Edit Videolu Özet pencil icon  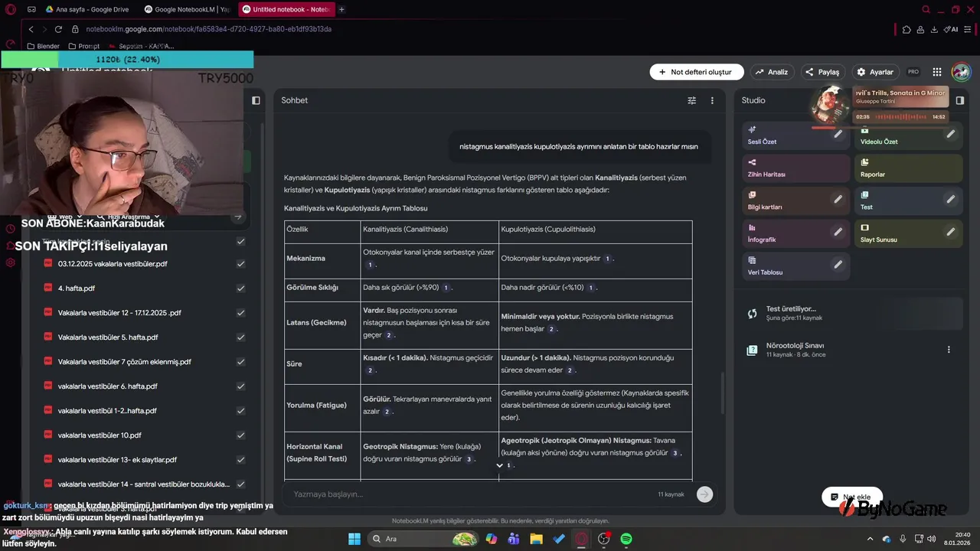(x=951, y=134)
